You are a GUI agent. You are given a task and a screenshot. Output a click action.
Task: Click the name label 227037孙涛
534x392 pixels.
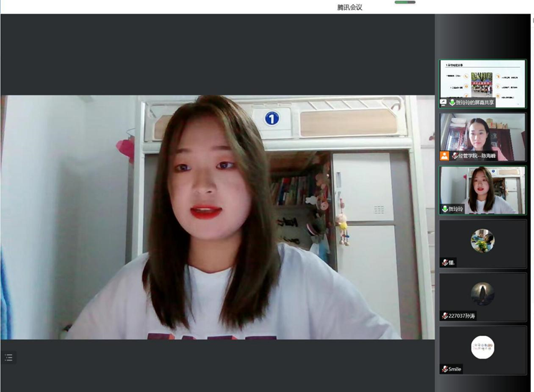click(462, 316)
